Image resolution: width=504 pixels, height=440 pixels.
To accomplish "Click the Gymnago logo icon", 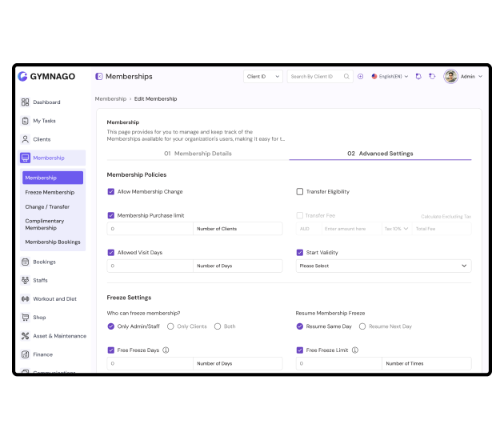I will [22, 77].
